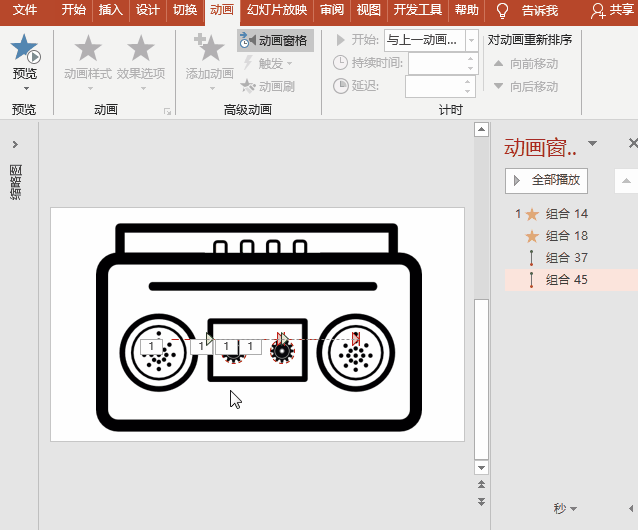Click the right cassette gear graphic
Image resolution: width=638 pixels, height=530 pixels.
coord(282,351)
